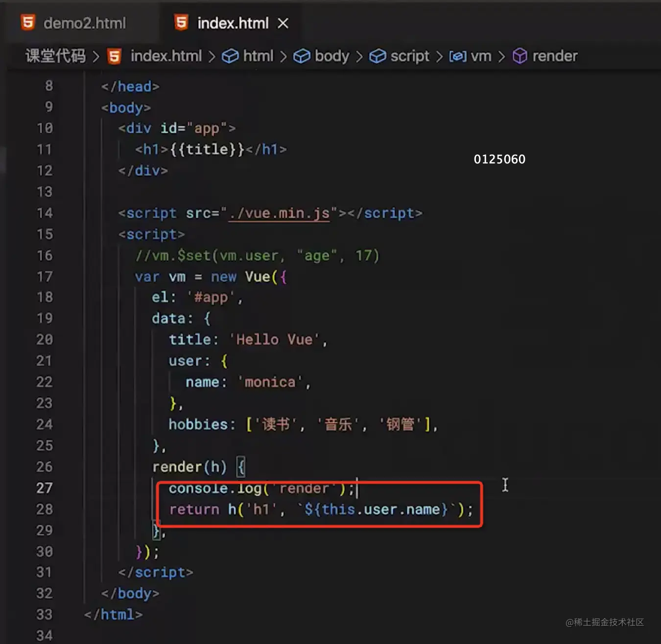661x644 pixels.
Task: Click the name: 'monica' line
Action: click(248, 382)
